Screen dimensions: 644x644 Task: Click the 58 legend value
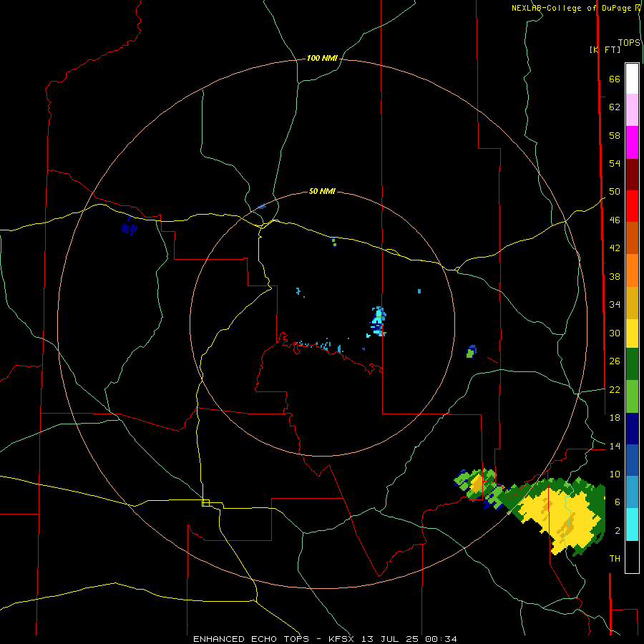615,135
